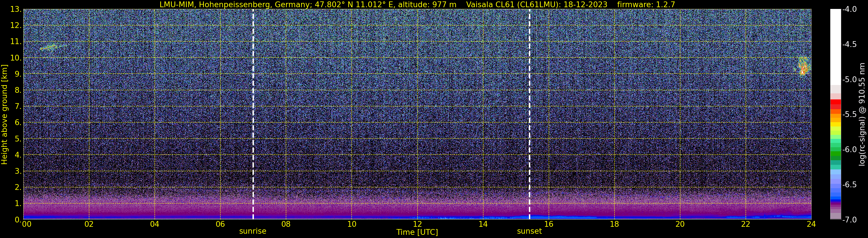The height and width of the screenshot is (238, 868).
Task: Click the x-axis tick label '14'
Action: (x=483, y=224)
